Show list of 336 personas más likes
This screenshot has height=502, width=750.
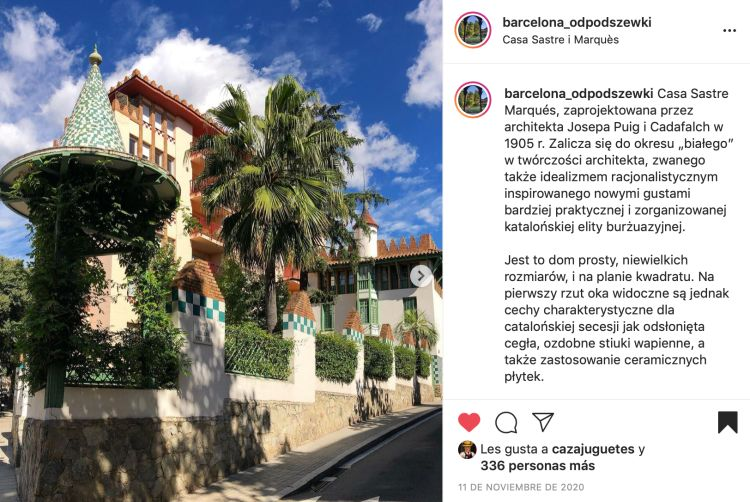pos(538,466)
